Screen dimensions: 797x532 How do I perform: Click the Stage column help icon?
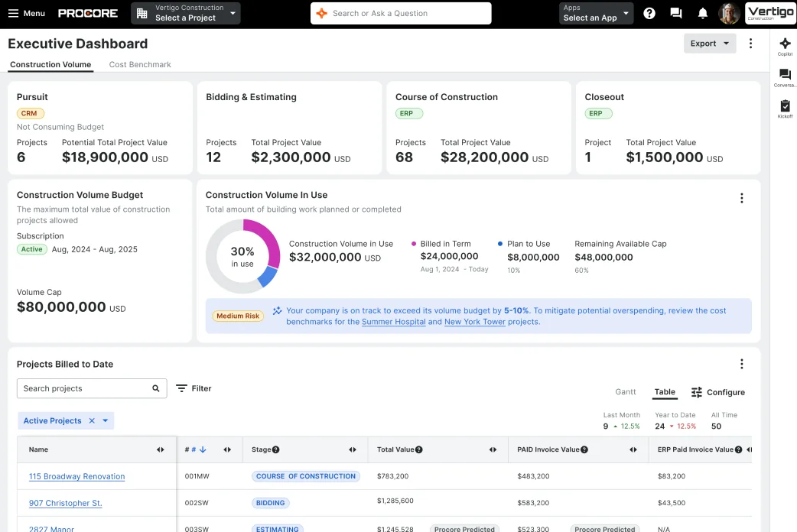click(x=275, y=449)
